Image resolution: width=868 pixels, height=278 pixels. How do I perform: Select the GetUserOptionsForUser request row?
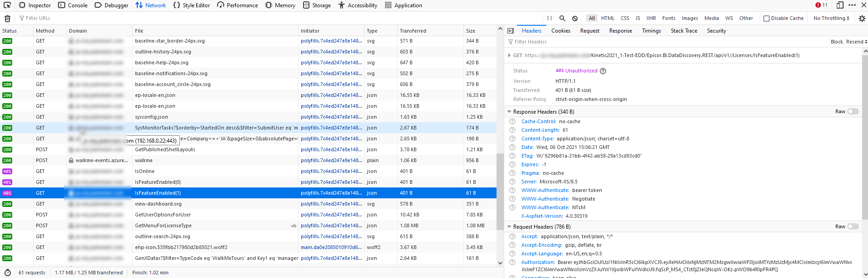(x=248, y=215)
